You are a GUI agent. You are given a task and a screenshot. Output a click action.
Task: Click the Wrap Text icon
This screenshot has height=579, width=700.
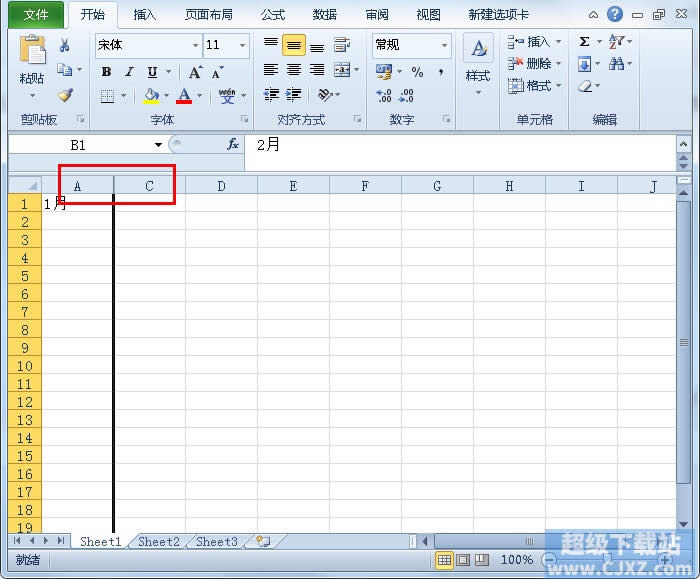[x=342, y=45]
